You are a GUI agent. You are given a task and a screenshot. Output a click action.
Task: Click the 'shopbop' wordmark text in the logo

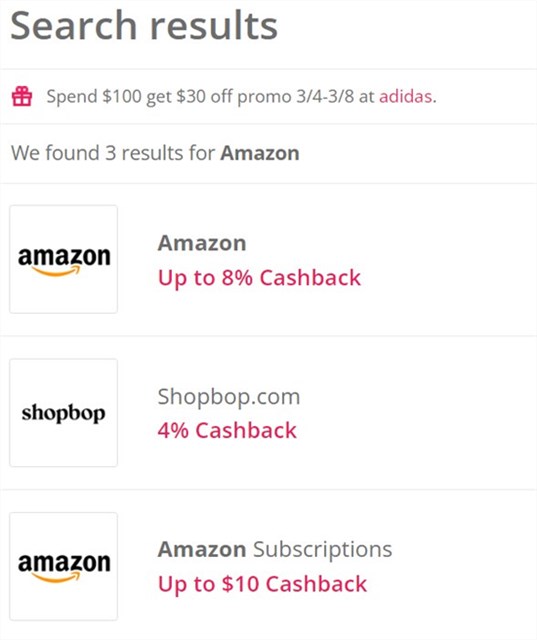(64, 413)
